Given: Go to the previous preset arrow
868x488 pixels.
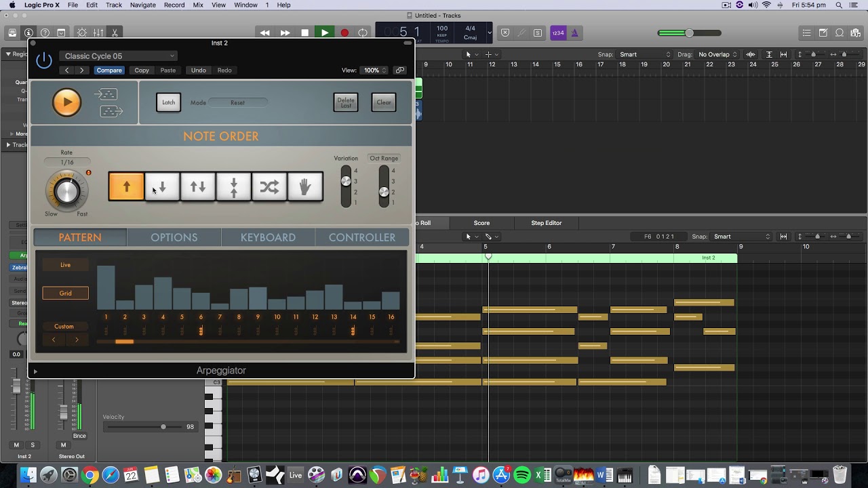Looking at the screenshot, I should click(66, 70).
